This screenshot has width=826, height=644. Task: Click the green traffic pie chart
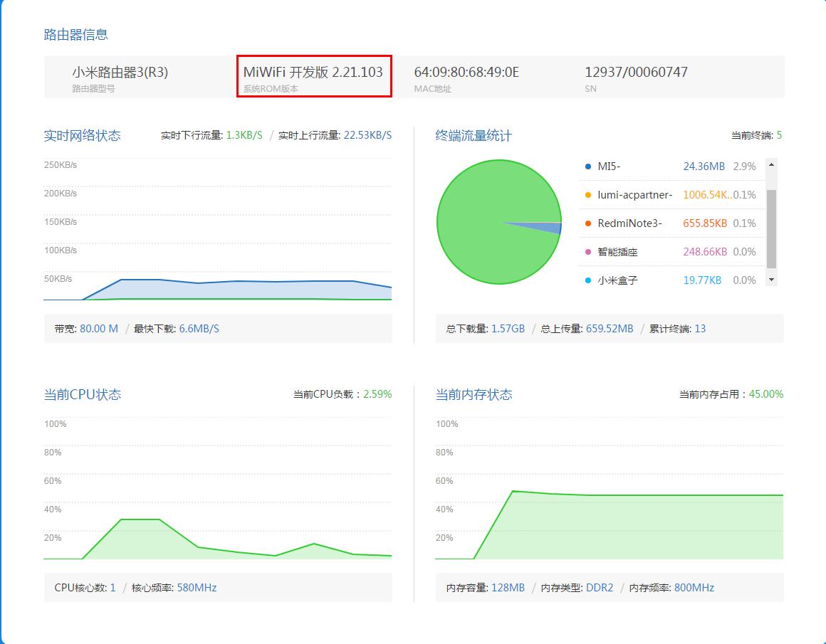(x=499, y=222)
